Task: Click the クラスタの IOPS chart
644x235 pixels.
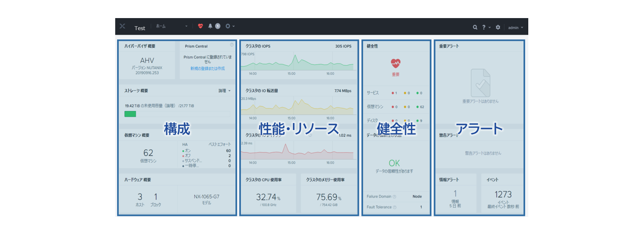Action: pyautogui.click(x=297, y=61)
